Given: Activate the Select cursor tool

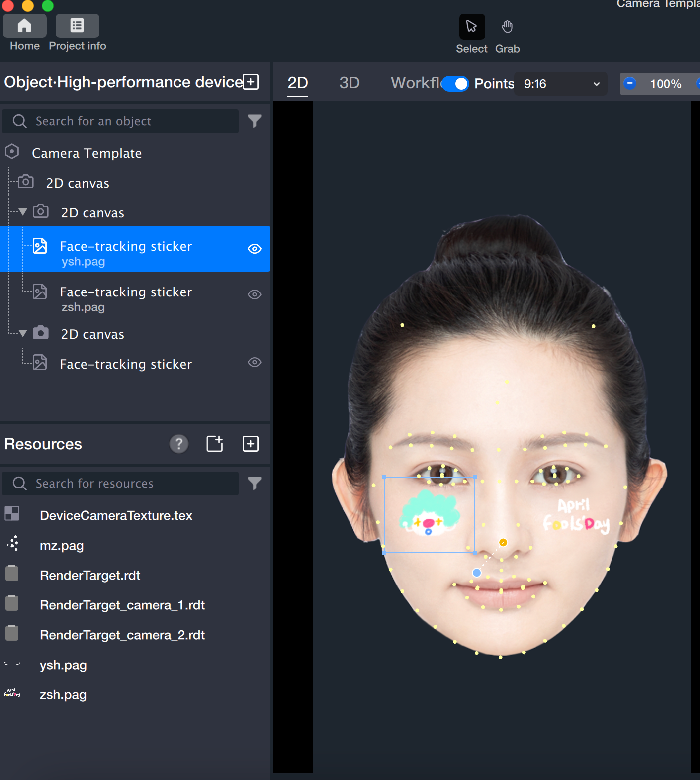Looking at the screenshot, I should [471, 27].
